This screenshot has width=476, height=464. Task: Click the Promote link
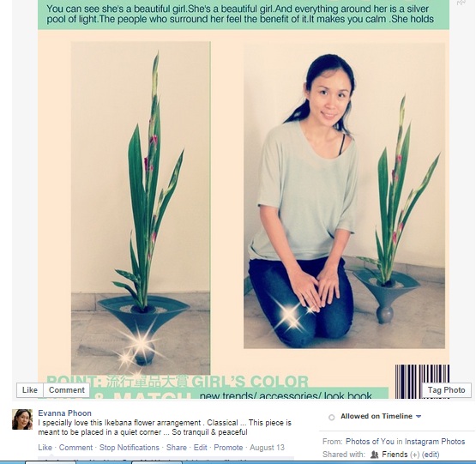pos(228,448)
